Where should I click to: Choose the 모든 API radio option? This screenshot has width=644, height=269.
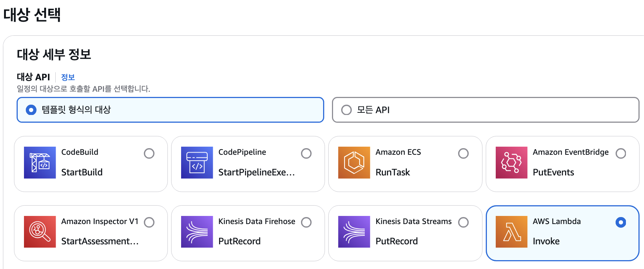pos(346,110)
